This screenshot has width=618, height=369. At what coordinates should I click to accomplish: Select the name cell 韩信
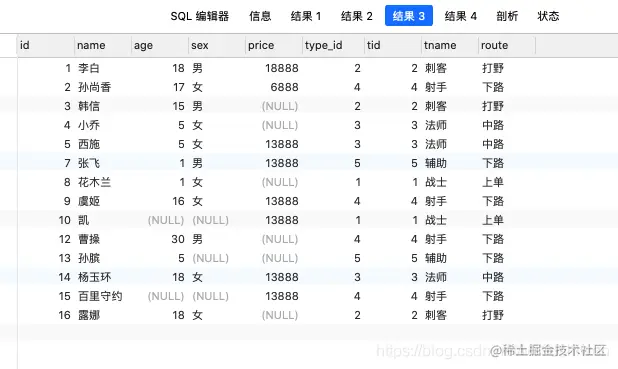click(89, 106)
